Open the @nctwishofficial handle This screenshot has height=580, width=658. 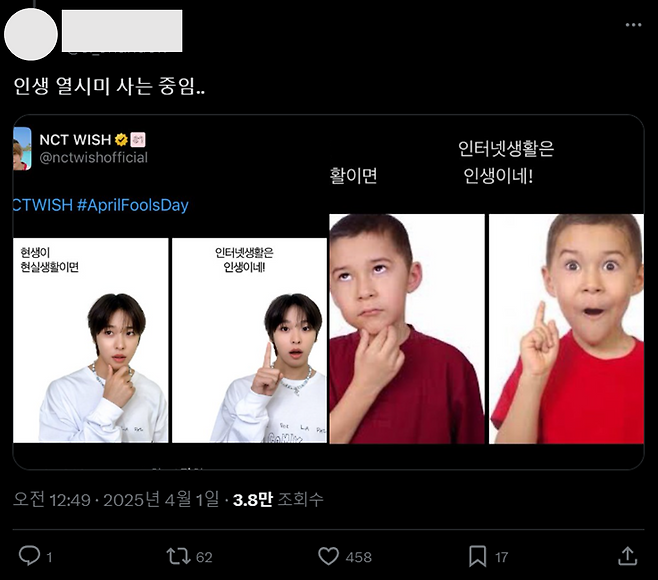93,158
